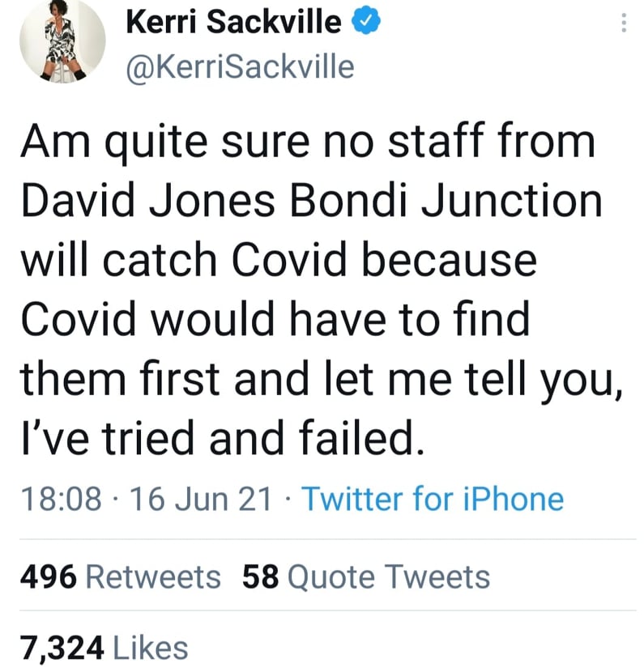Image resolution: width=644 pixels, height=668 pixels.
Task: Open the @KerriSackville handle link
Action: [240, 66]
